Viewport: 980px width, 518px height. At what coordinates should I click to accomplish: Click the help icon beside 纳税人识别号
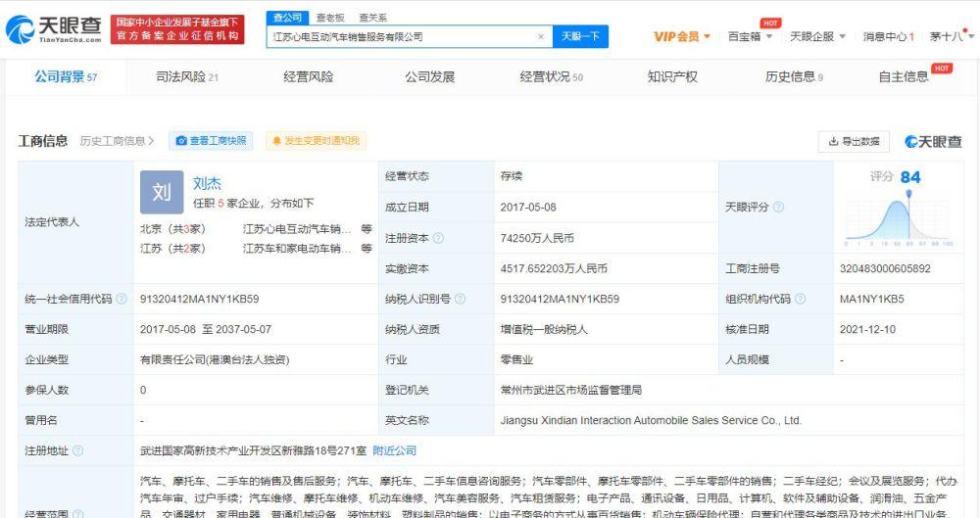point(460,299)
